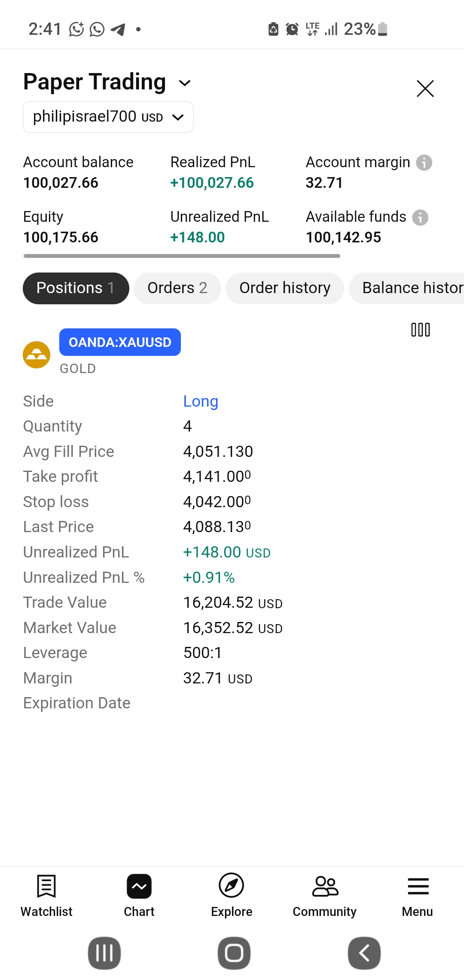This screenshot has width=464, height=980.
Task: Click the Long side link
Action: pyautogui.click(x=201, y=401)
